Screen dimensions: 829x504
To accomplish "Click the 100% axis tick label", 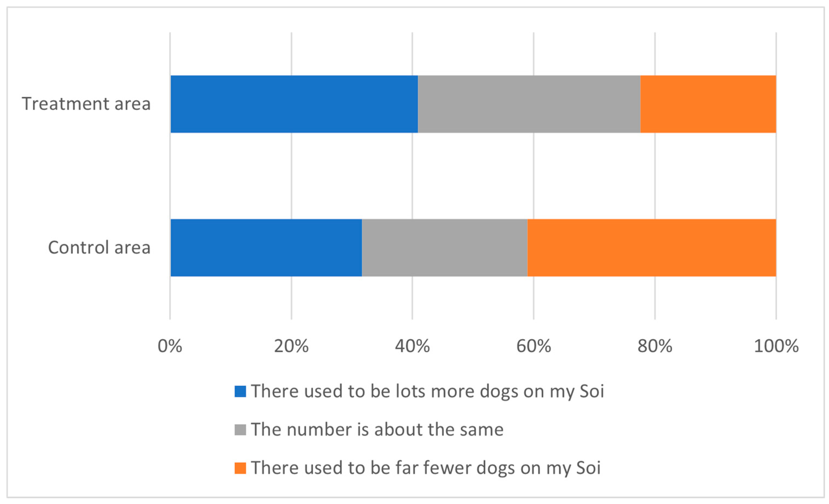I will pyautogui.click(x=776, y=346).
